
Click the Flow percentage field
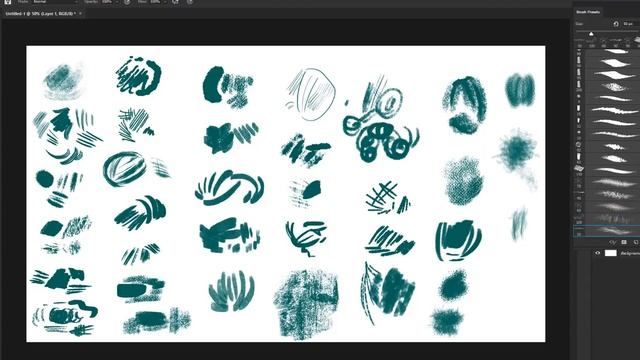pos(155,2)
